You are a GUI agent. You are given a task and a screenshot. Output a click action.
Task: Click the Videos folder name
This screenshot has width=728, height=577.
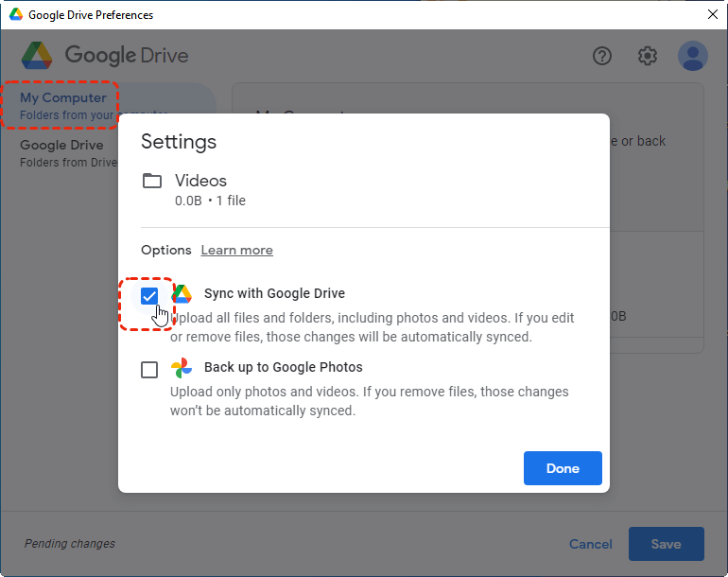tap(200, 181)
